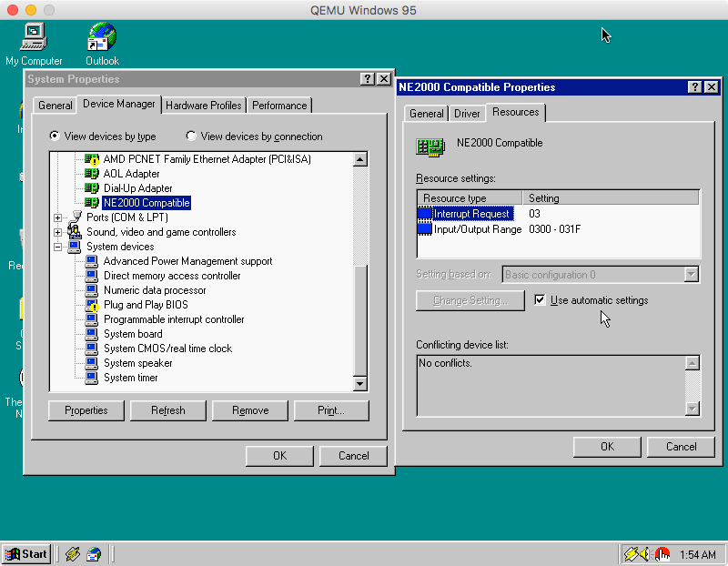Click the Numeric data processor icon
This screenshot has width=728, height=566.
(x=92, y=290)
